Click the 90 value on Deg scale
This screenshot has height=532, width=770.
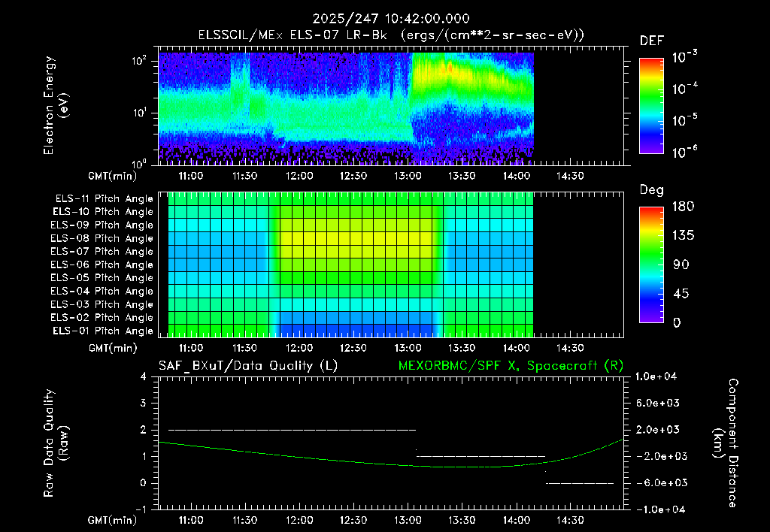point(680,264)
